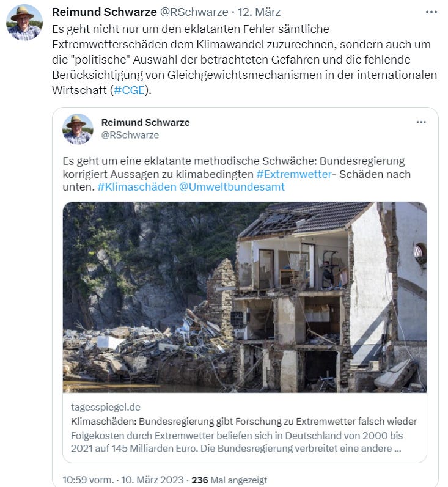Open the #Klimaschäden hashtag
The image size is (448, 487).
[x=137, y=187]
